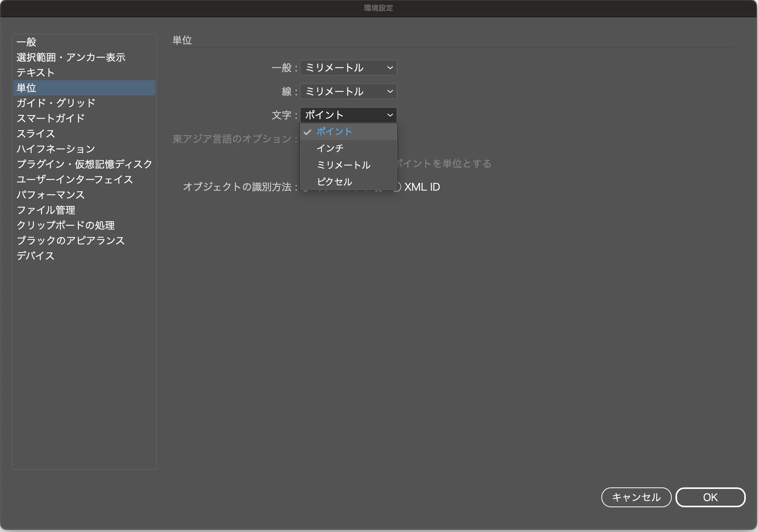
Task: Select ブラックのアピアランス category
Action: click(x=71, y=240)
